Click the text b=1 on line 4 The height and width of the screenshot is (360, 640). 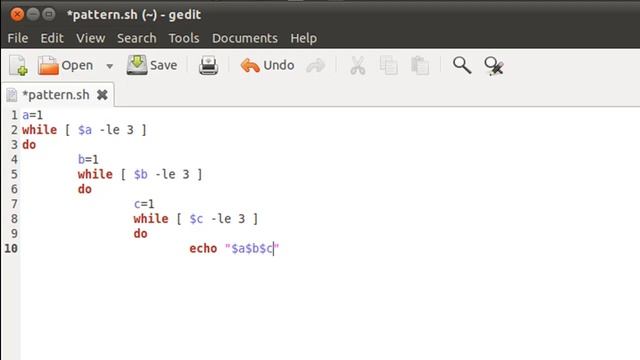click(88, 159)
